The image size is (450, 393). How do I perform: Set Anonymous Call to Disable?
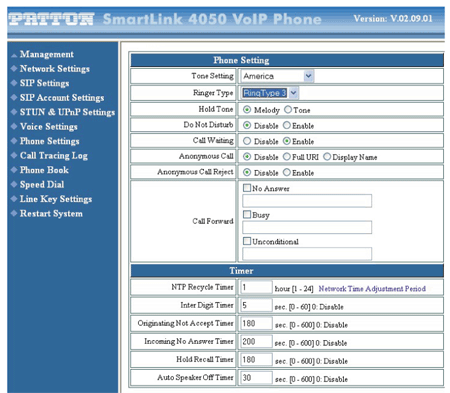click(247, 157)
